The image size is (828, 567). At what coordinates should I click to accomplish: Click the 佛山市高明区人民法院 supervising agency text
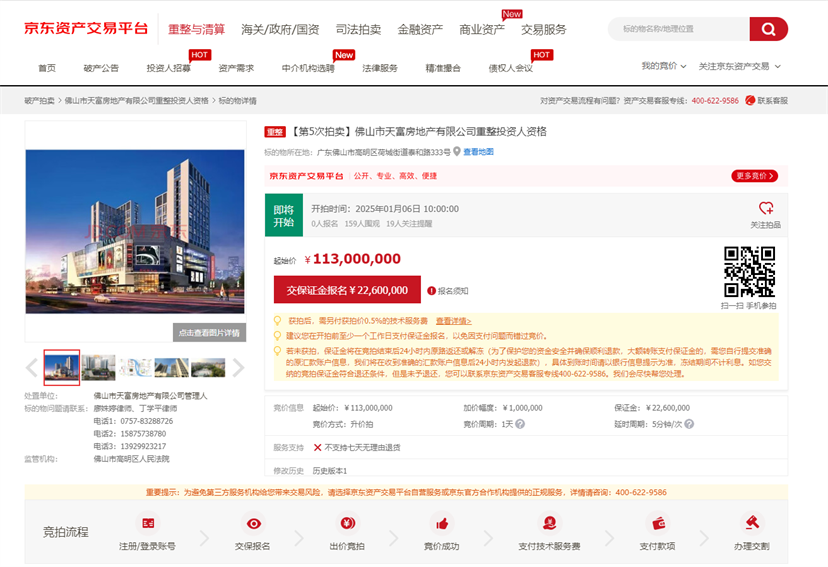coord(131,459)
